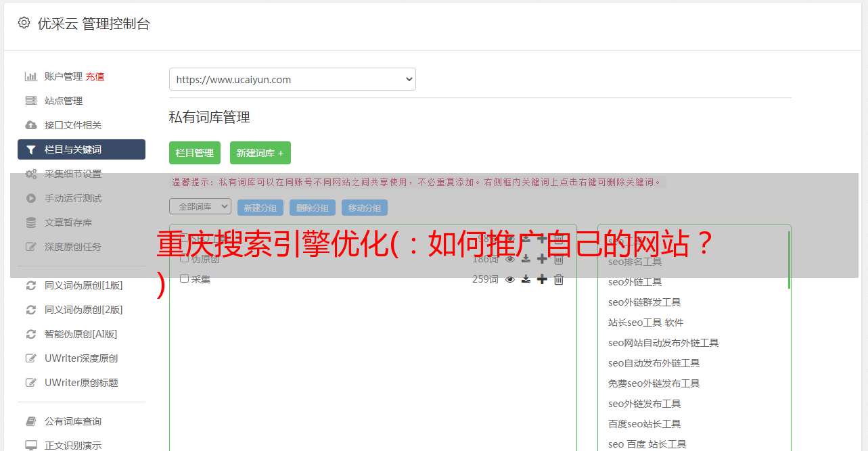
Task: Click the download icon in 采集 row
Action: tap(526, 279)
